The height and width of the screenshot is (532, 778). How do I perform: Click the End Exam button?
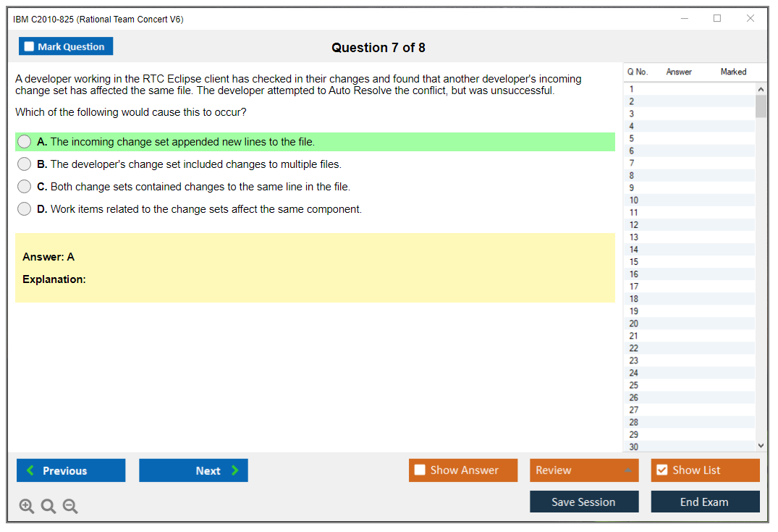[705, 502]
